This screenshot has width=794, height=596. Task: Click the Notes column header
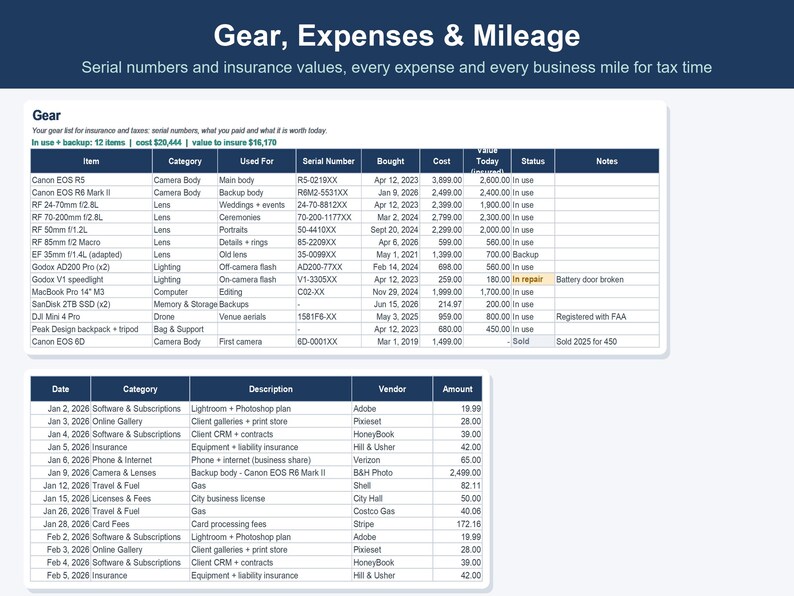[x=607, y=161]
